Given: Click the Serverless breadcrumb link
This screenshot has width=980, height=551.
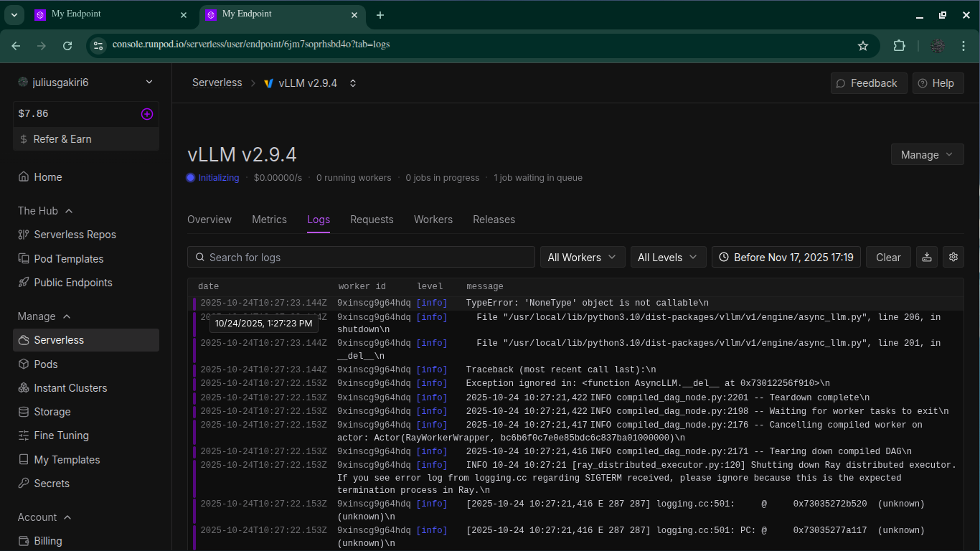Looking at the screenshot, I should [217, 83].
